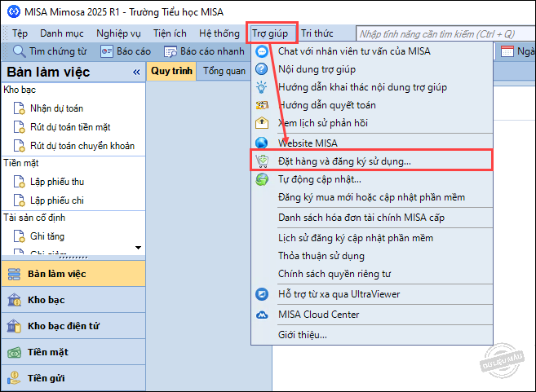536x392 pixels.
Task: Open the Tri thức menu
Action: pos(317,33)
